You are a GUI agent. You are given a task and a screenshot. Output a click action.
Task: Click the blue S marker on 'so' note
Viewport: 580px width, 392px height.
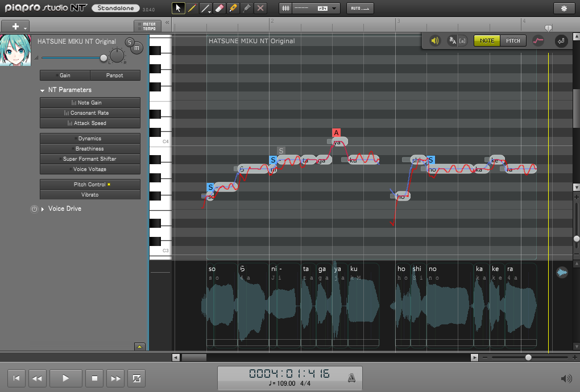pyautogui.click(x=210, y=187)
